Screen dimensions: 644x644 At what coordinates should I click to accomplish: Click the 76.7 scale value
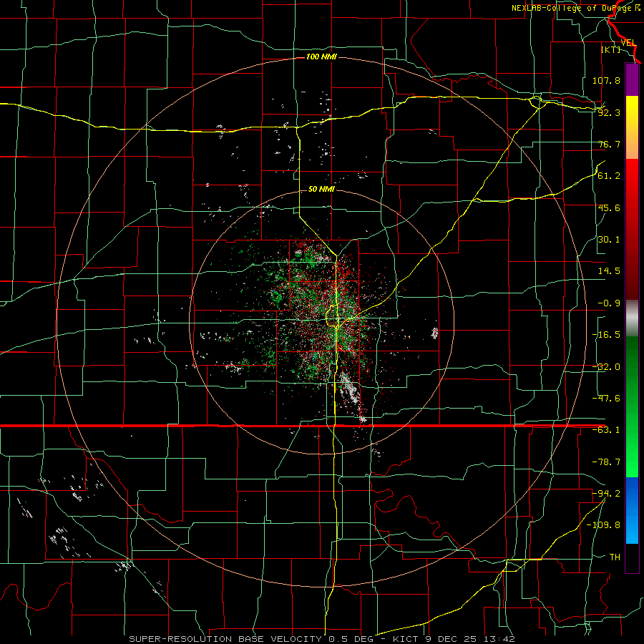[609, 144]
